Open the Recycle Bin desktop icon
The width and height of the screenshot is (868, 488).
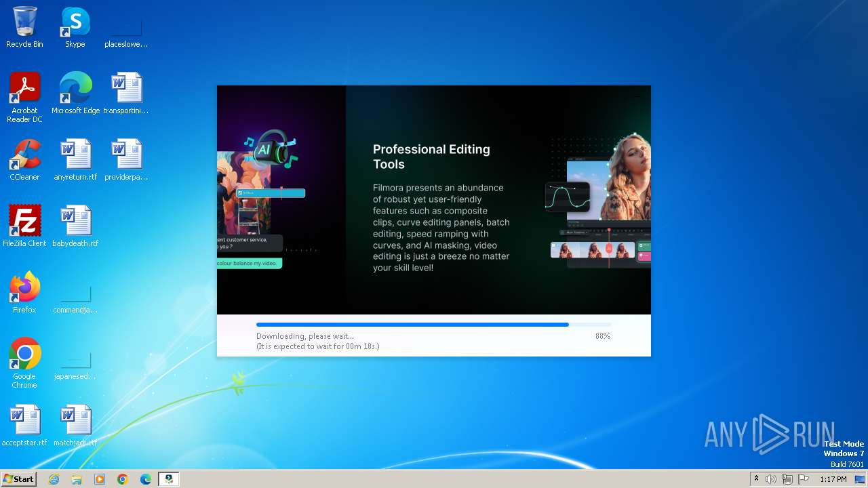click(x=24, y=27)
